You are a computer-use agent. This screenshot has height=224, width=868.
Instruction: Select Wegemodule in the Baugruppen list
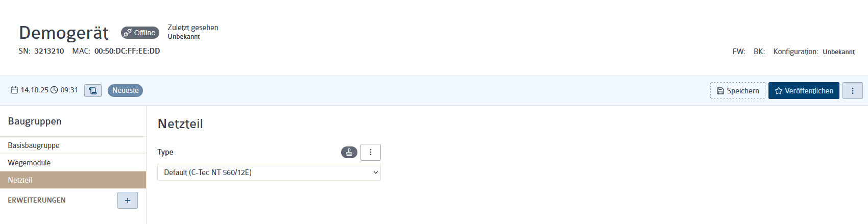[73, 163]
